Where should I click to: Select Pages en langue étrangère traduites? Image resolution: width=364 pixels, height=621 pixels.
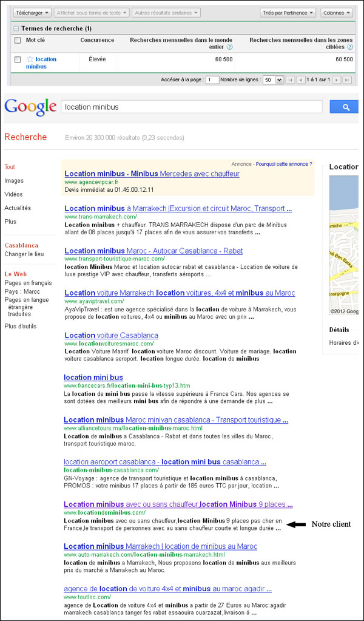click(x=27, y=307)
